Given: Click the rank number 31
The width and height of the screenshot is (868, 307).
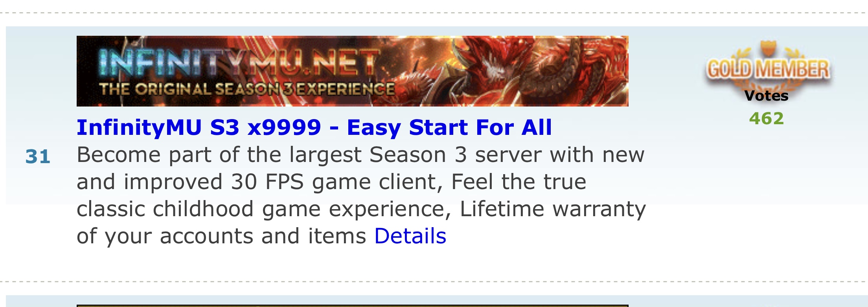Looking at the screenshot, I should click(38, 156).
